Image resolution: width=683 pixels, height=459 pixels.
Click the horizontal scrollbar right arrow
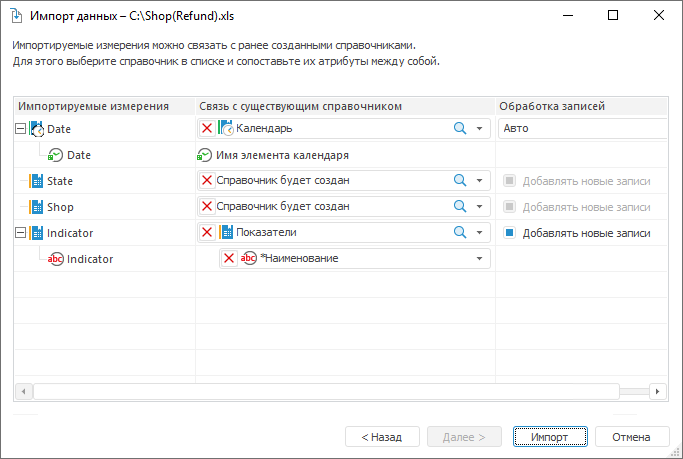pyautogui.click(x=657, y=391)
